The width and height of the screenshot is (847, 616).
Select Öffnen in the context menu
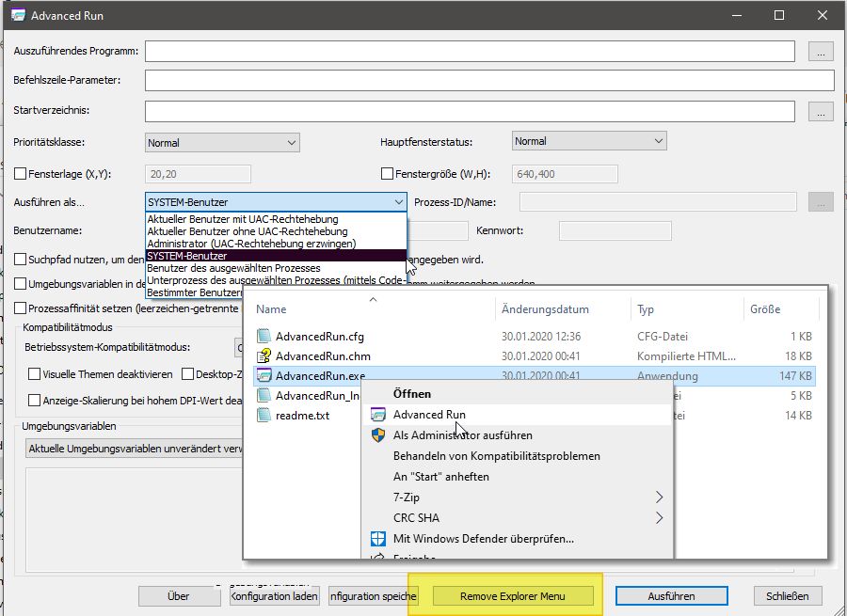[x=412, y=394]
